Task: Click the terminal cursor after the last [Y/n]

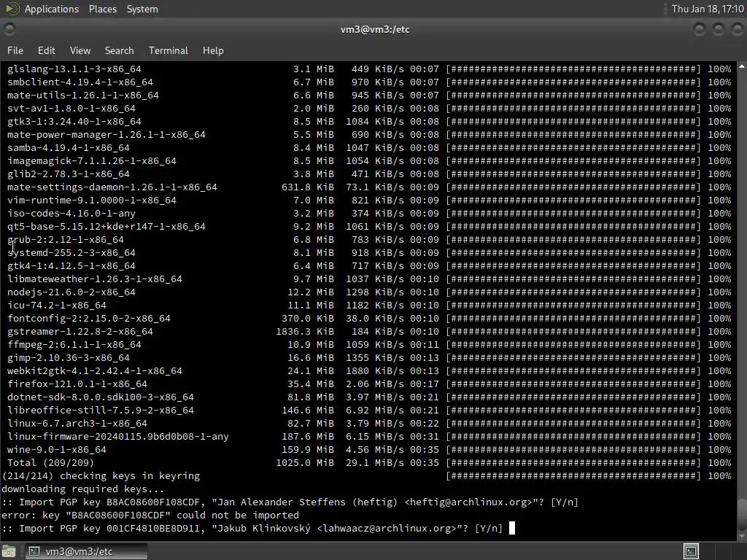Action: [512, 528]
